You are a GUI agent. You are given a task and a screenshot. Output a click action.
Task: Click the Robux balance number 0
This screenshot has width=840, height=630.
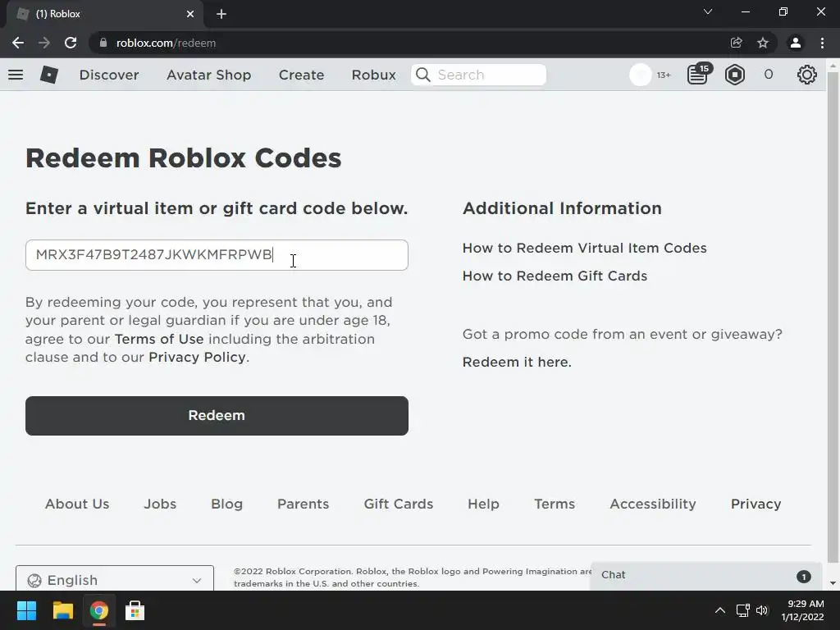(768, 75)
